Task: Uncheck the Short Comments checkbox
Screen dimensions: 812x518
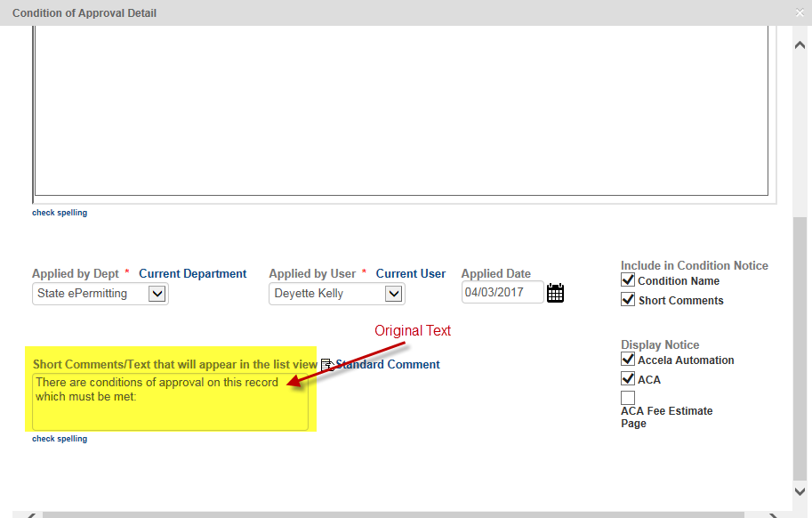Action: click(x=628, y=300)
